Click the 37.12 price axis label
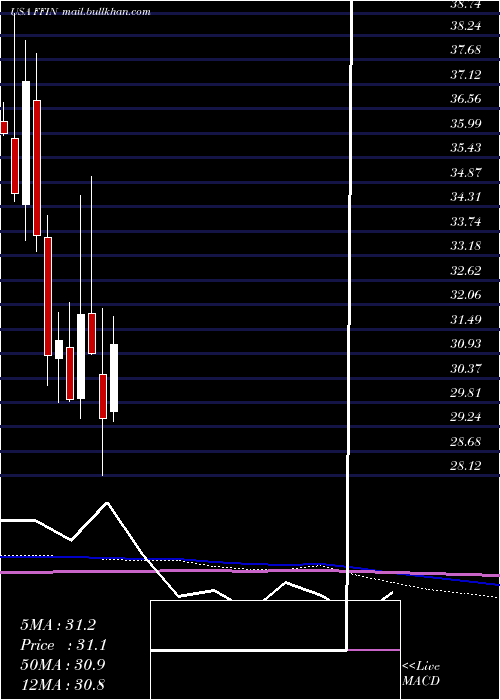Screen dimensions: 500x700 pos(466,74)
